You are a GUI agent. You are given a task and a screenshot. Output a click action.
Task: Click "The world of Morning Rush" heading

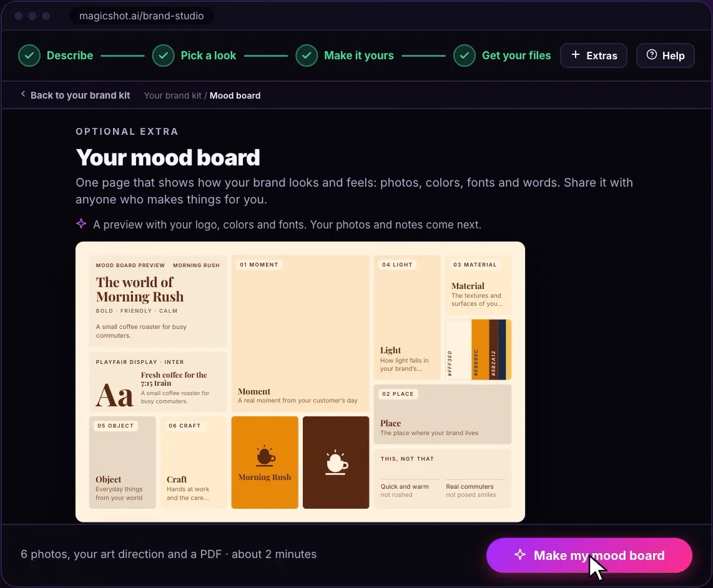[x=140, y=289]
